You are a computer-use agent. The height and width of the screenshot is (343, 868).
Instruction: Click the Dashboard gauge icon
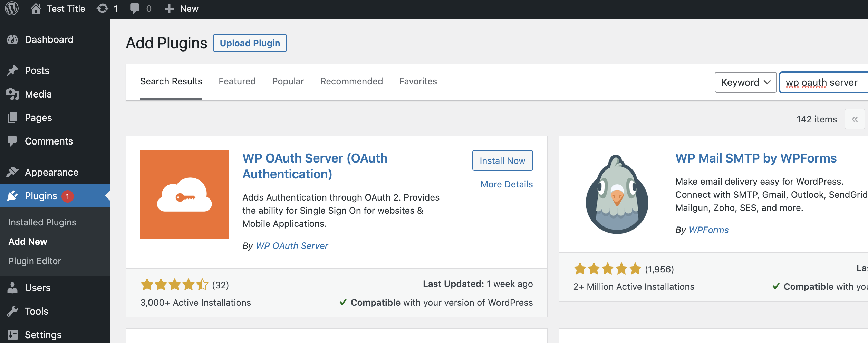point(12,39)
